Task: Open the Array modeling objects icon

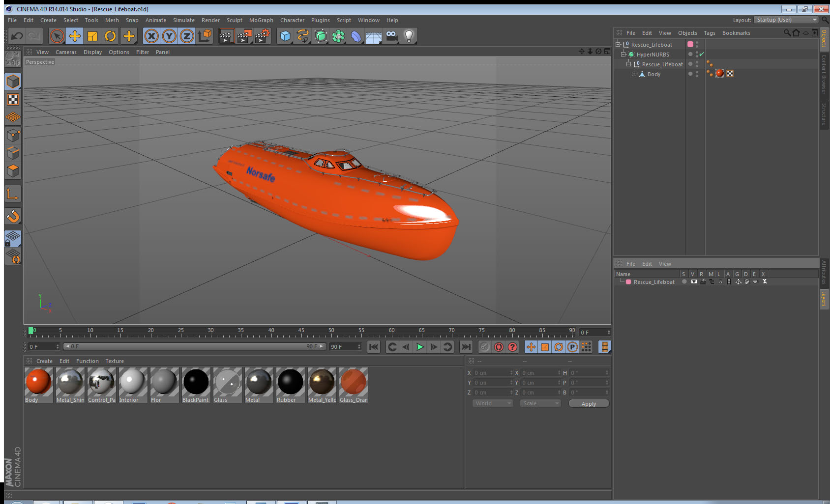Action: pyautogui.click(x=338, y=36)
